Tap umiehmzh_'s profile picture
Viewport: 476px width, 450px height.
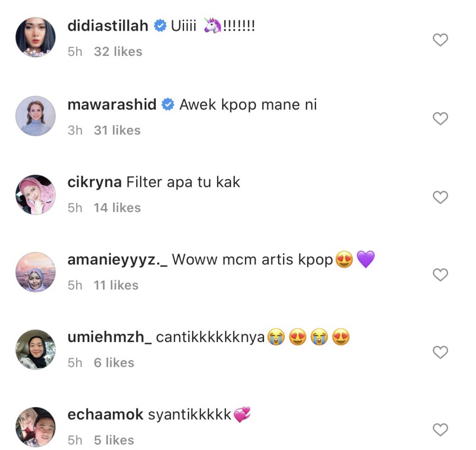pos(36,350)
